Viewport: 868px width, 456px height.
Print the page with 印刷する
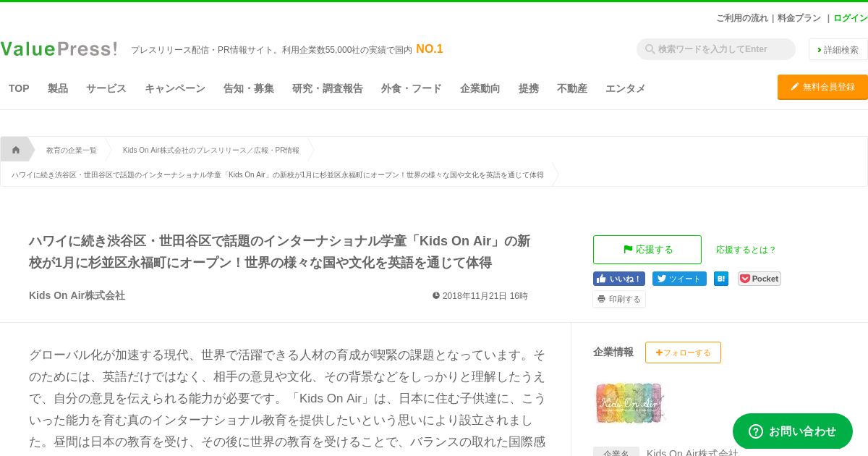619,299
